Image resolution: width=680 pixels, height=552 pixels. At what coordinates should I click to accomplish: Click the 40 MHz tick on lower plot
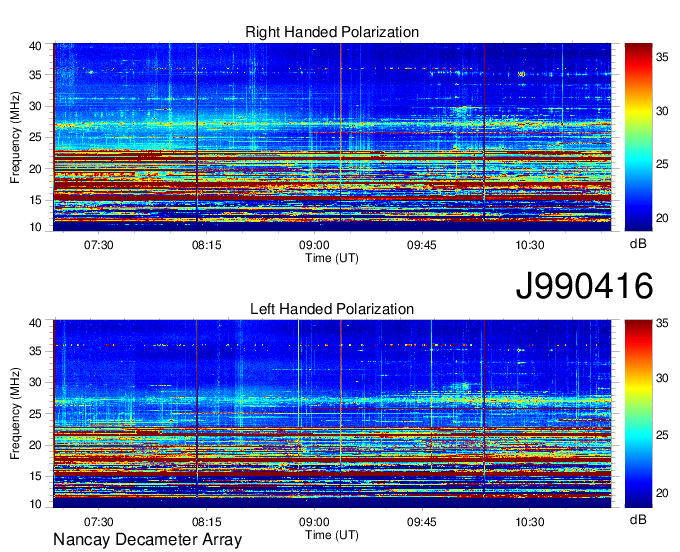click(x=35, y=323)
